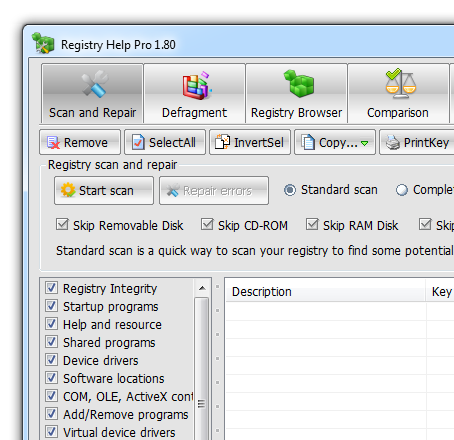Switch to the Defragment tab
The height and width of the screenshot is (440, 454).
(x=195, y=94)
